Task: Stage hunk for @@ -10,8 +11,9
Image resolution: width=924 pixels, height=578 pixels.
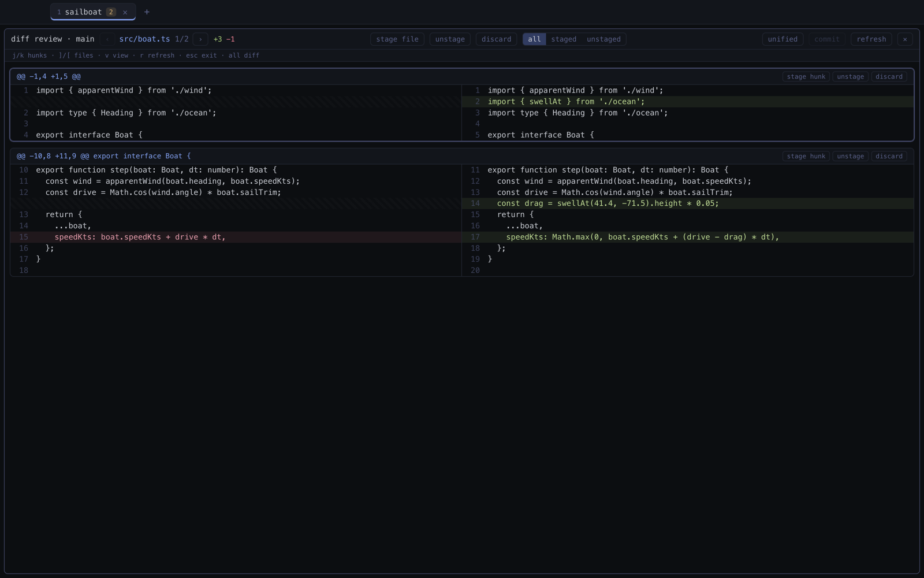Action: [806, 156]
